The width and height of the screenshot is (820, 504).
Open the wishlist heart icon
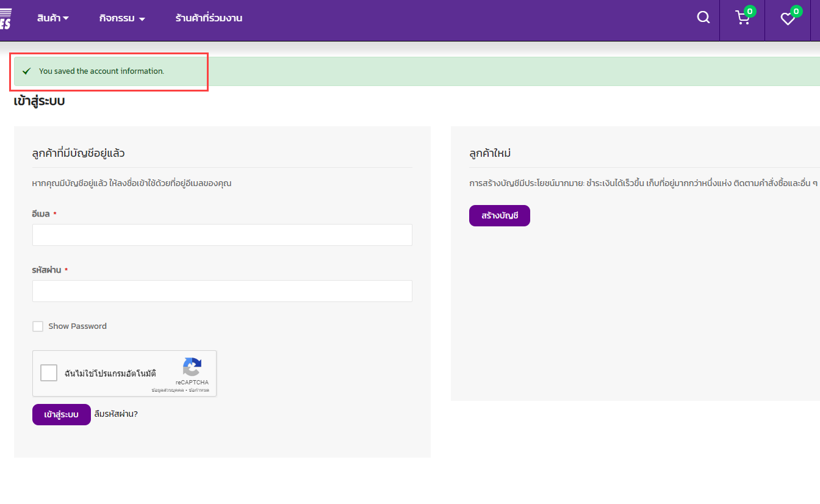click(788, 19)
